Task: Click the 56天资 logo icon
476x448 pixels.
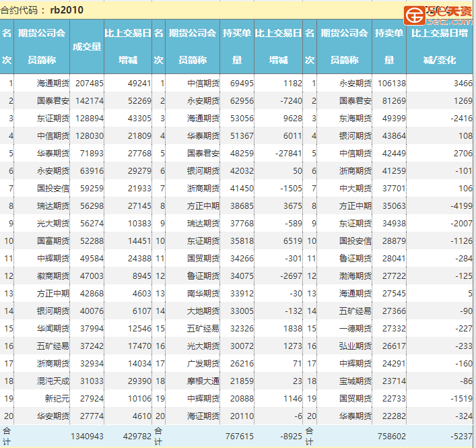Action: click(x=415, y=13)
